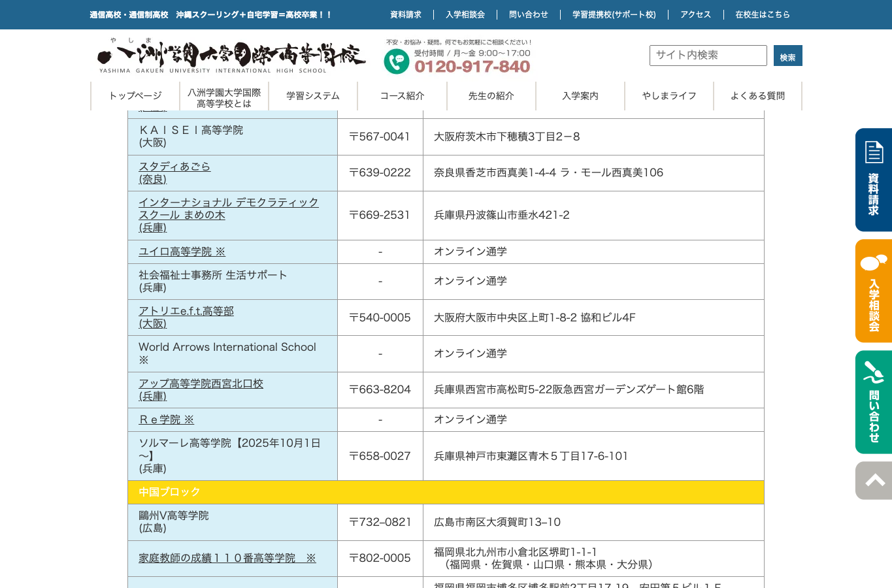Click オンライン通学 in World Arrows row
This screenshot has width=892, height=588.
click(471, 353)
